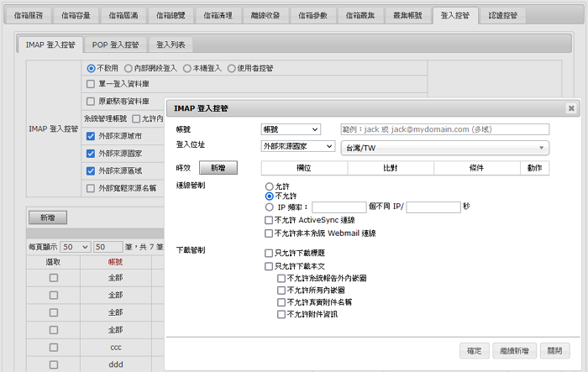Click the account input text field
This screenshot has height=372, width=588.
point(444,129)
